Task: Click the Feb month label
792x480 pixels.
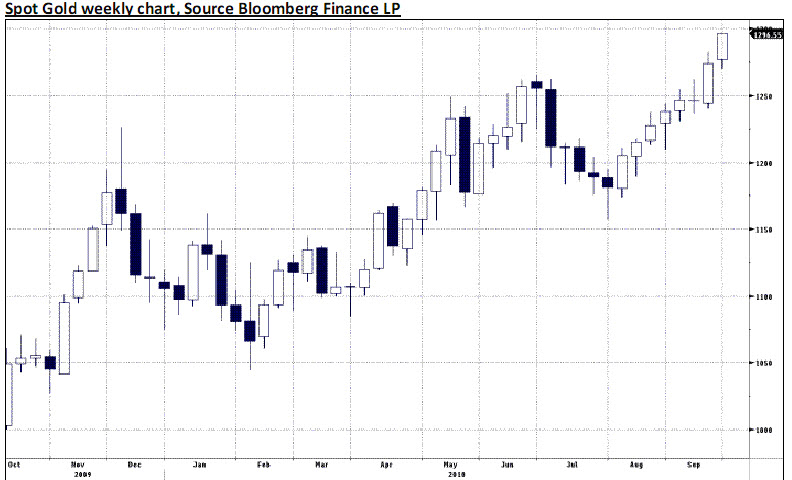Action: 264,464
